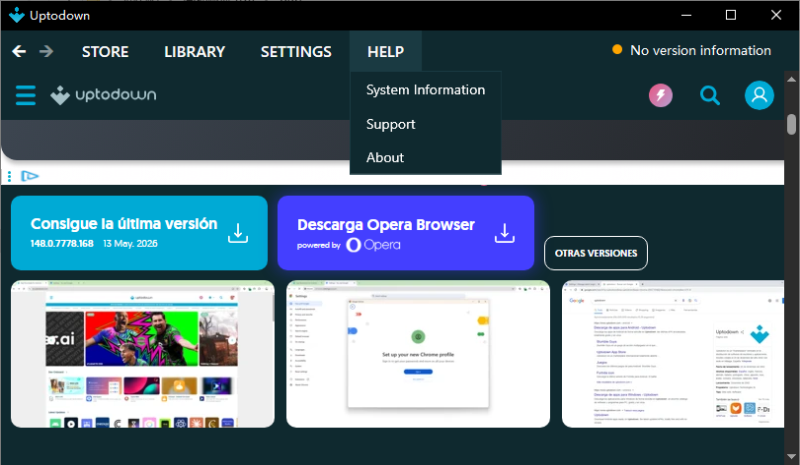Click the three-dot ad options icon
The width and height of the screenshot is (800, 465).
(x=9, y=177)
